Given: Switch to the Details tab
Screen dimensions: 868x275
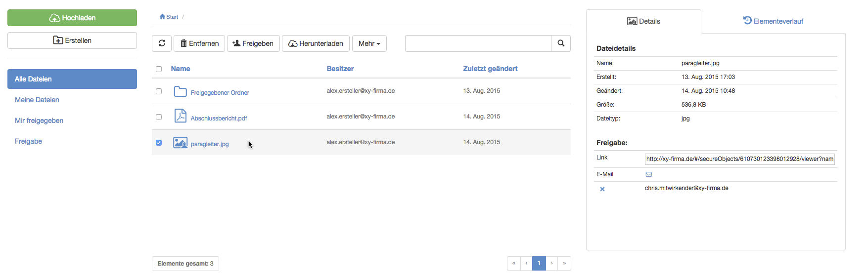Looking at the screenshot, I should tap(643, 21).
